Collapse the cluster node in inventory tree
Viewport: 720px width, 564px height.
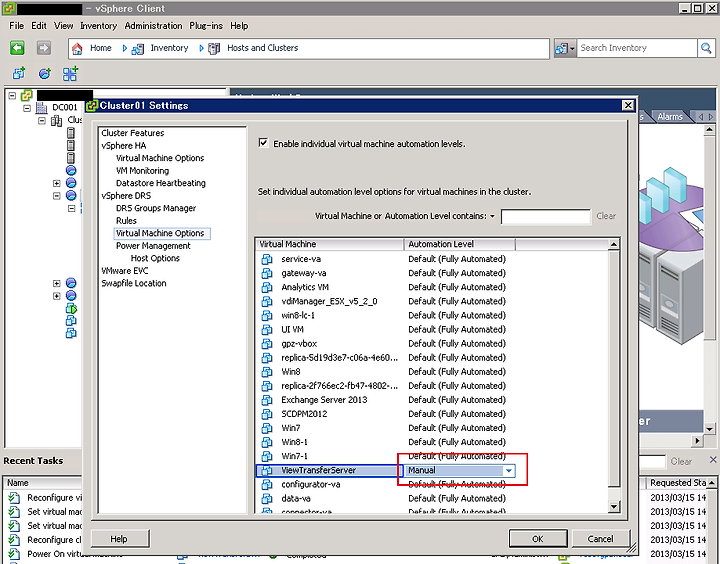[x=42, y=121]
